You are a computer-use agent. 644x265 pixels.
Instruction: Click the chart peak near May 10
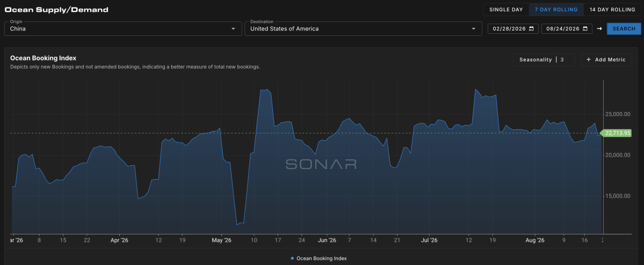266,90
